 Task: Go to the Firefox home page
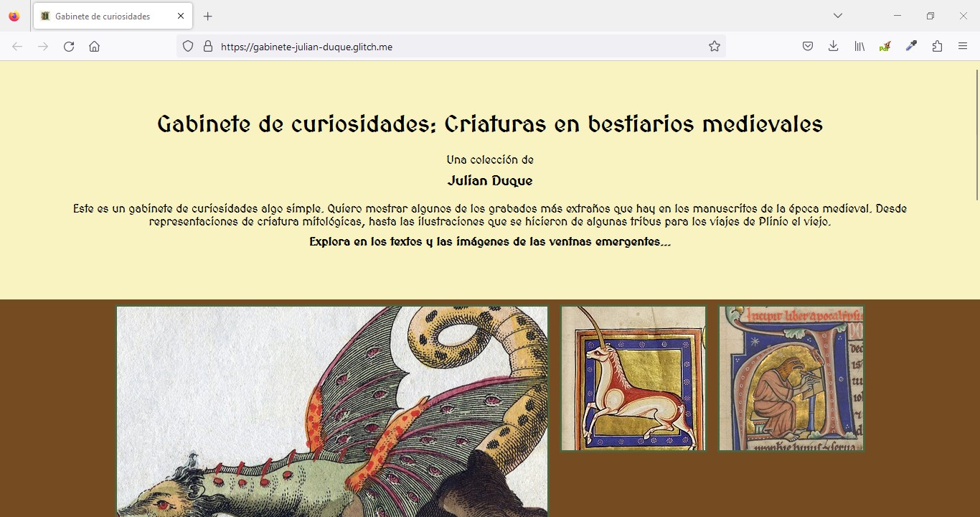pyautogui.click(x=94, y=47)
